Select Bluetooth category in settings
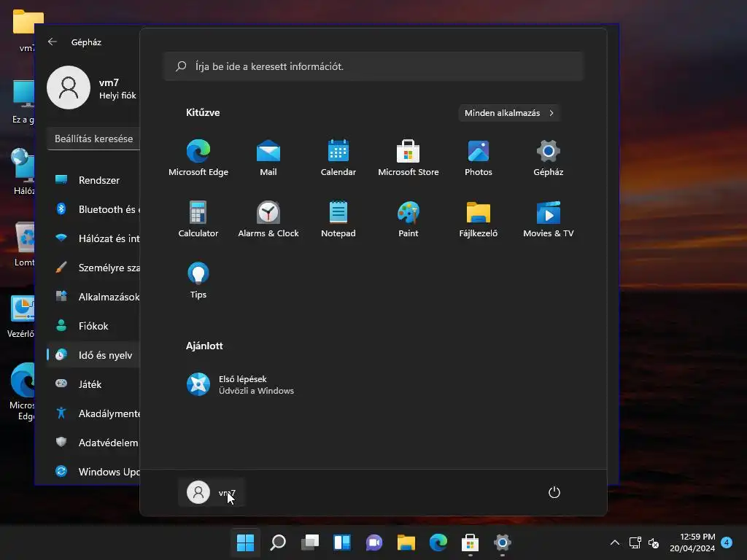 tap(93, 209)
